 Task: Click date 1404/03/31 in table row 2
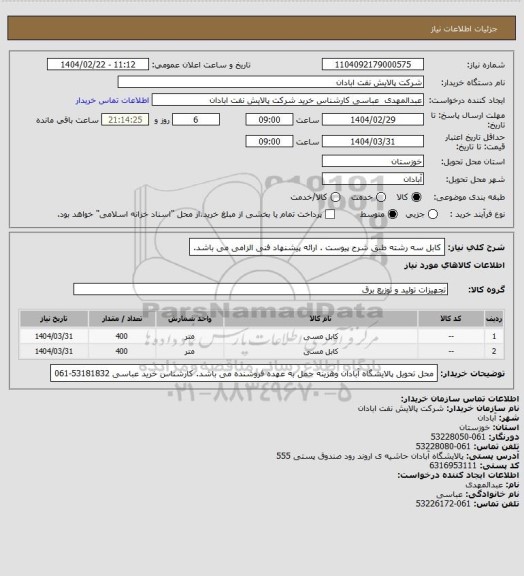[54, 351]
